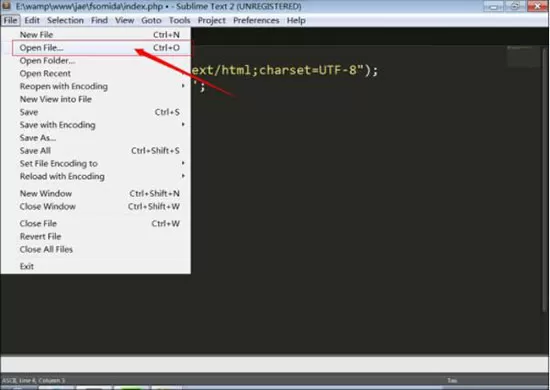Open the Find menu

(99, 20)
